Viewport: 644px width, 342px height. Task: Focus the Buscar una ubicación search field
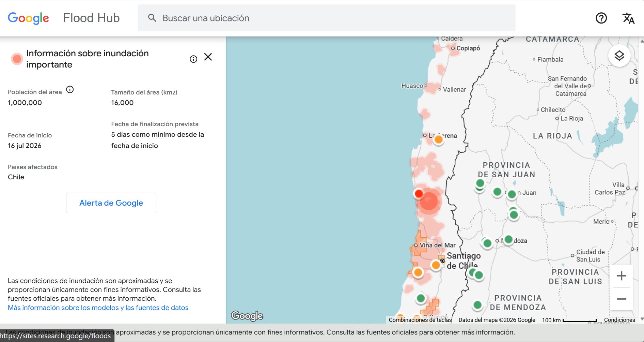(x=327, y=18)
